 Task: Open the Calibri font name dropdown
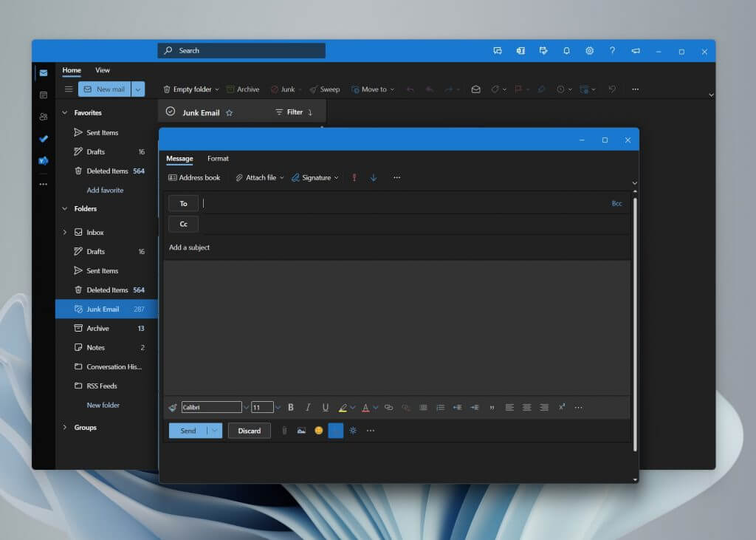point(246,407)
